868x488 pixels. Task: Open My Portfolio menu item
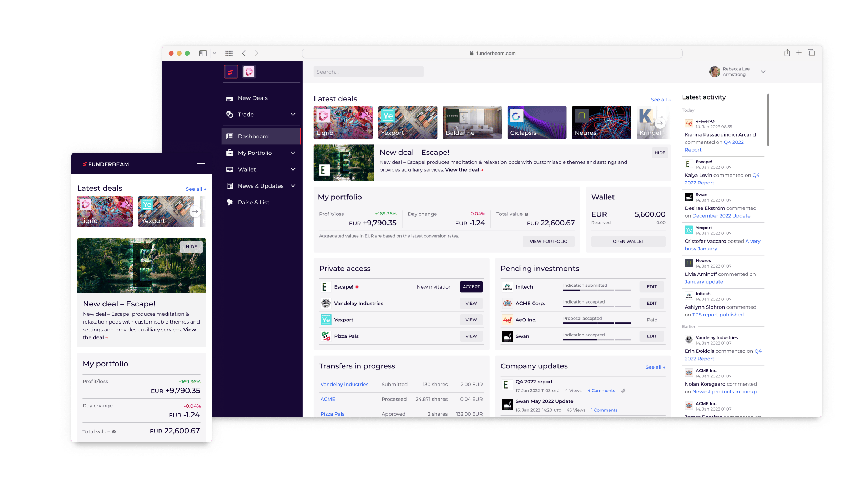254,153
